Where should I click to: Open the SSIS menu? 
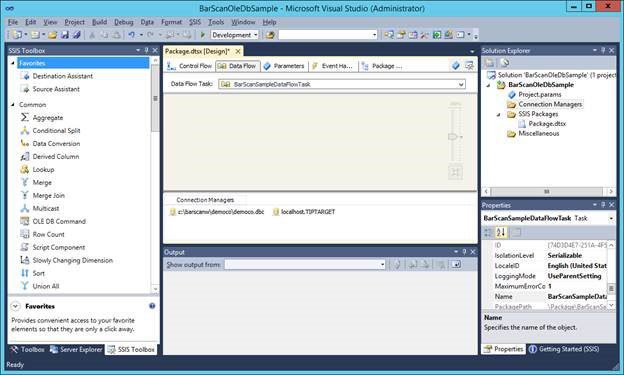point(195,22)
